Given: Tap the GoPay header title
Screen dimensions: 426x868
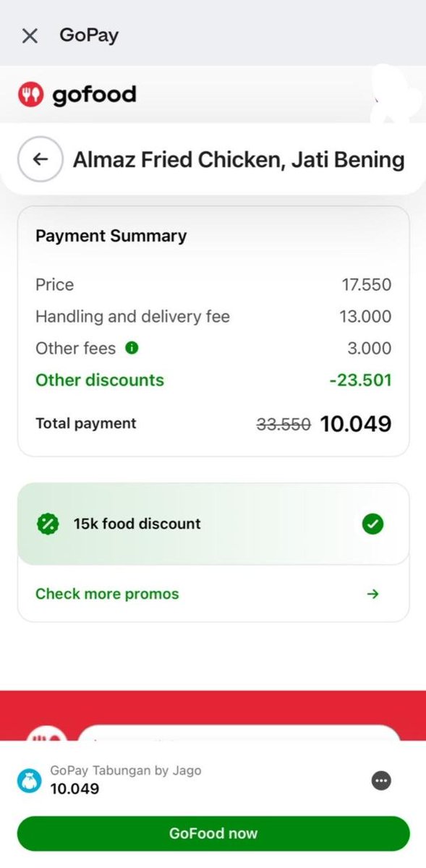Looking at the screenshot, I should [89, 35].
